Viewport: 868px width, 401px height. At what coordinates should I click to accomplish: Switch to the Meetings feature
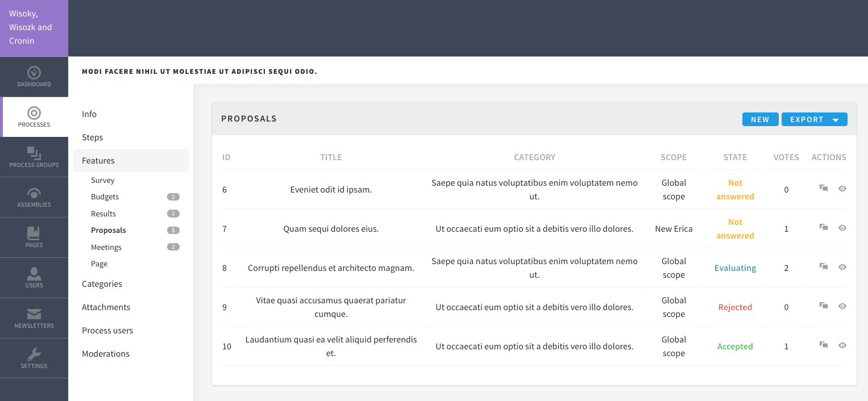coord(106,247)
